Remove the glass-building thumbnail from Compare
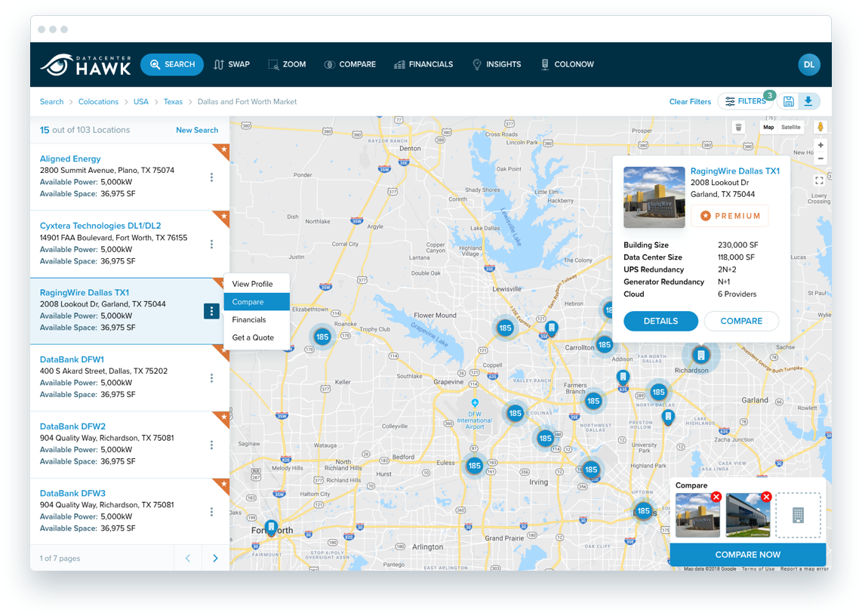Image resolution: width=862 pixels, height=616 pixels. pyautogui.click(x=766, y=497)
